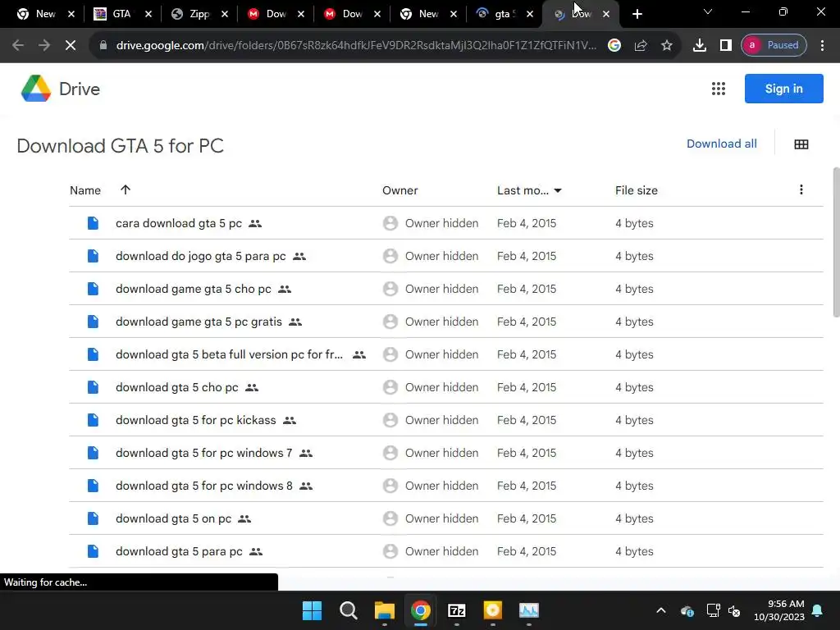The image size is (840, 630).
Task: Open File Explorer from taskbar
Action: pyautogui.click(x=385, y=610)
